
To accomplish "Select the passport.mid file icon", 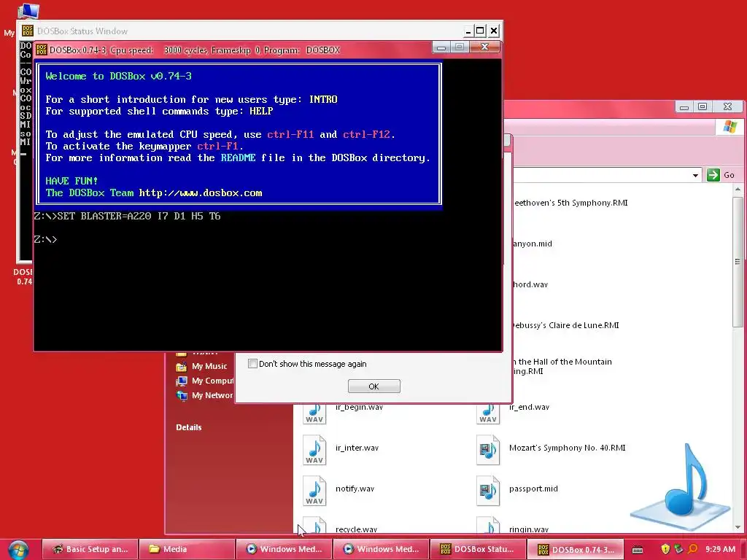I will click(488, 491).
